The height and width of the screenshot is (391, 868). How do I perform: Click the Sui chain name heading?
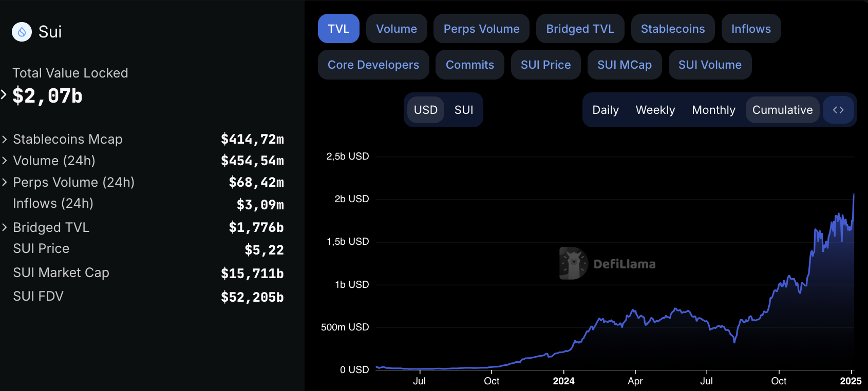coord(50,32)
